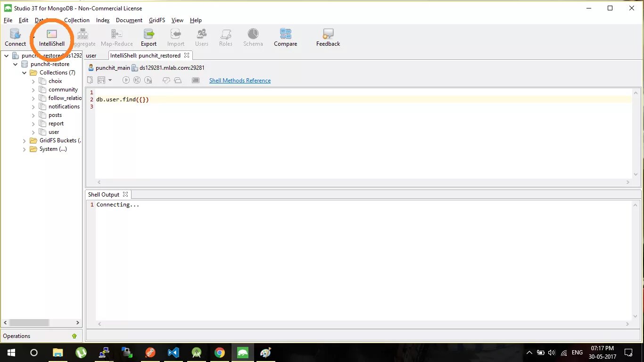
Task: Click the eraser clear-output icon
Action: [x=166, y=80]
